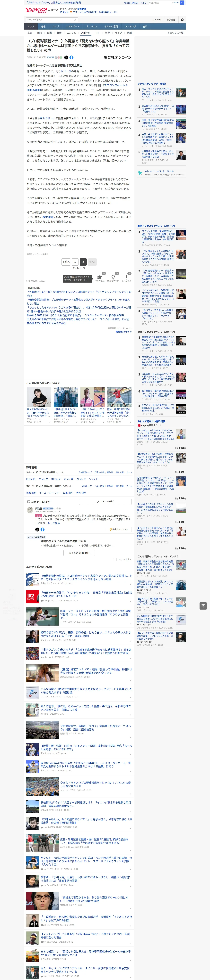
Task: Toggle the コメント非表示 checkbox
Action: click(115, 559)
